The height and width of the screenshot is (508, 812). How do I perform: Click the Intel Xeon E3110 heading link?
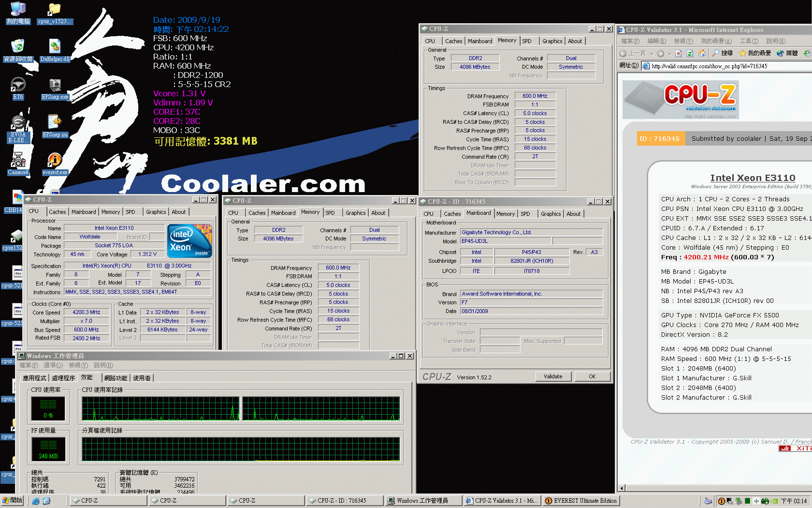pos(753,178)
